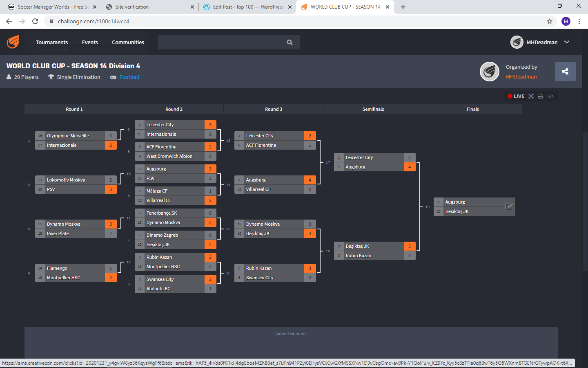The width and height of the screenshot is (588, 368).
Task: Click the search magnifier icon
Action: point(290,42)
